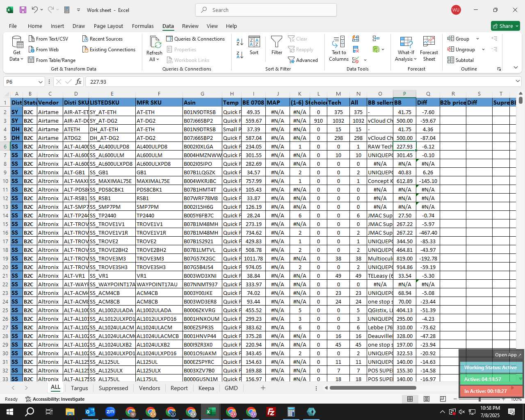Undo the last action
Screen dimensions: 525x420
point(35,10)
